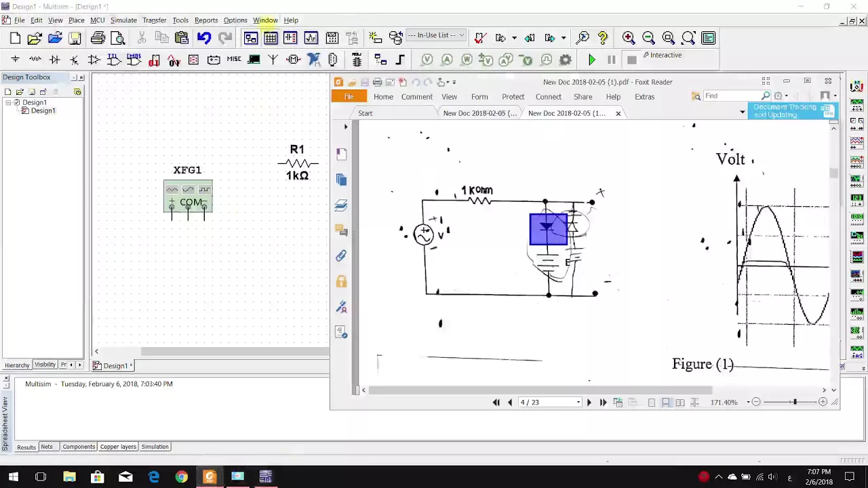
Task: Open the Foxit tab list dropdown arrow
Action: point(743,113)
